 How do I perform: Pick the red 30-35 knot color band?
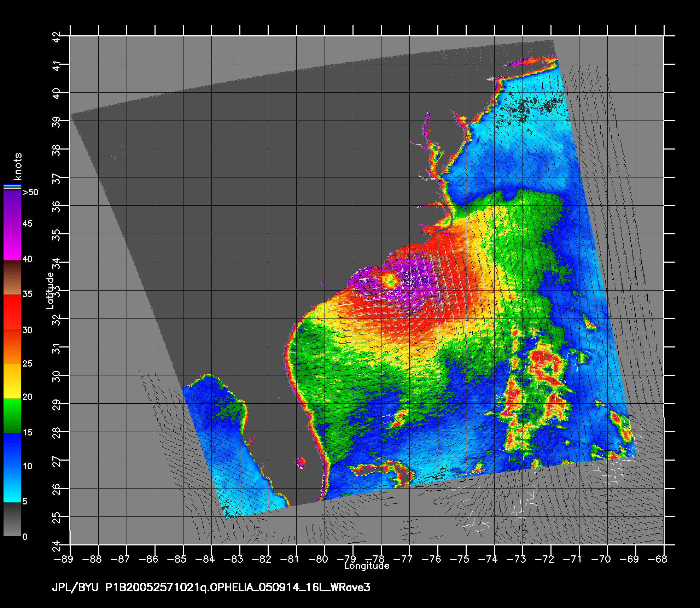point(12,312)
